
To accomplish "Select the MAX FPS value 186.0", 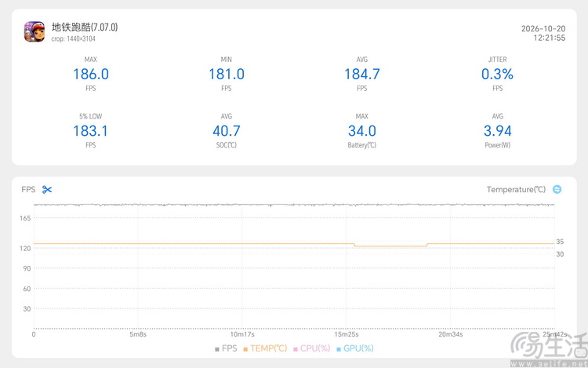I will (x=91, y=74).
